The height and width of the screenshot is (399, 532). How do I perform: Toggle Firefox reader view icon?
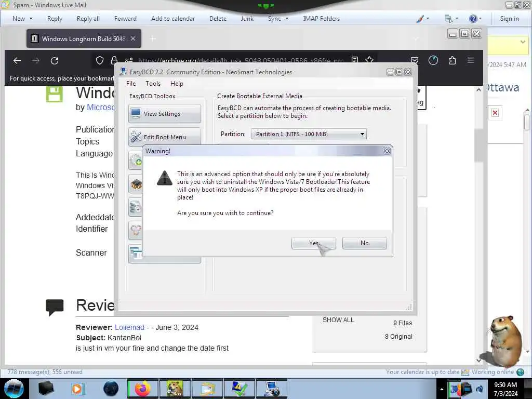click(x=354, y=60)
